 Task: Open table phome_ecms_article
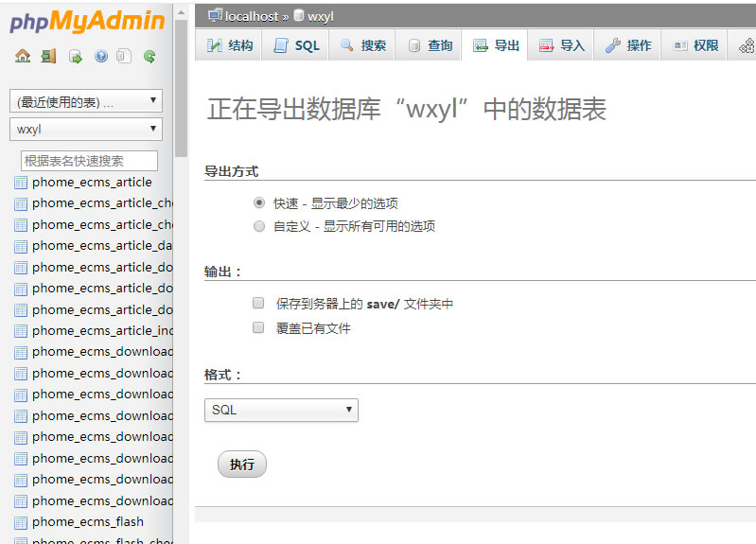coord(92,183)
